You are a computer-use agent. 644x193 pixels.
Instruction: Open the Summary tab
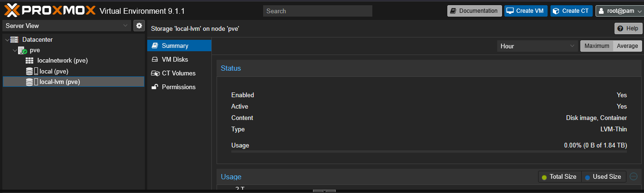click(x=180, y=46)
